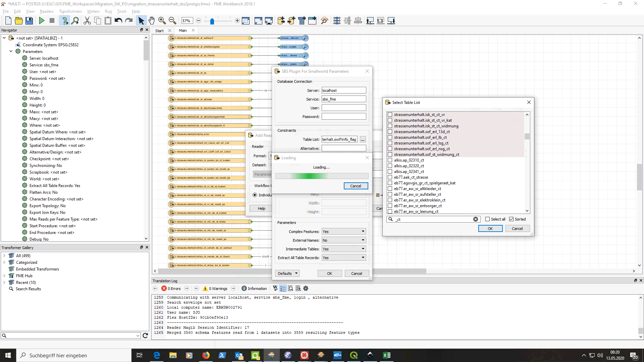Check strassenunterhalt.isk_st_ct_vr in the table list
Screen dimensions: 644x362
(x=390, y=114)
